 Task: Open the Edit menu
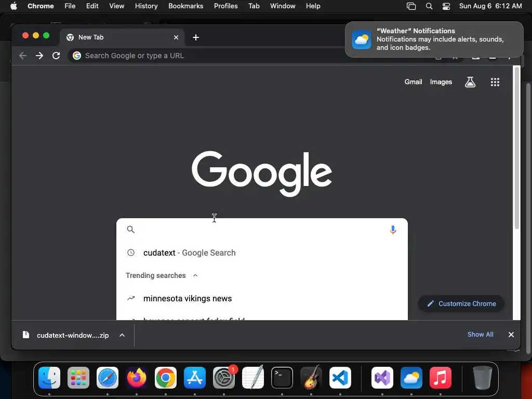(92, 6)
